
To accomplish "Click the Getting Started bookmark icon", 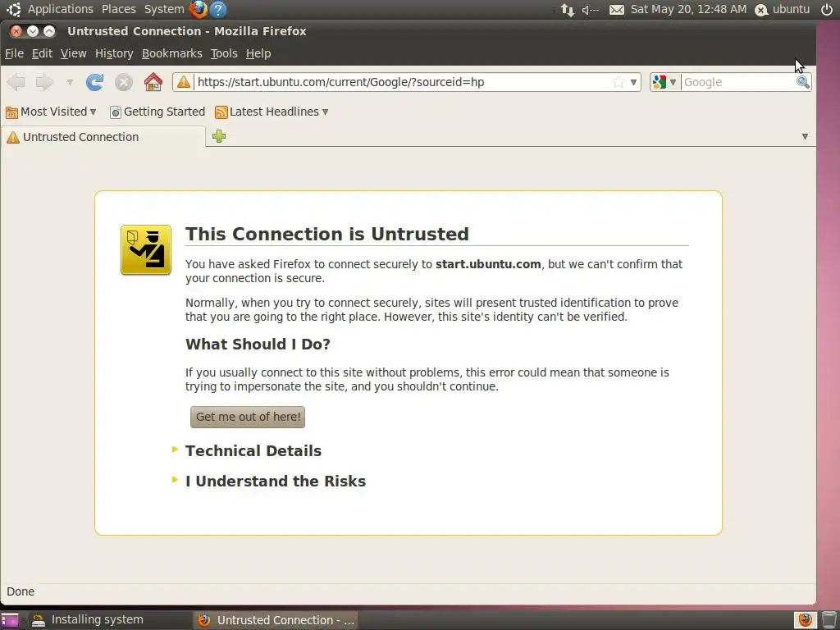I will point(115,112).
